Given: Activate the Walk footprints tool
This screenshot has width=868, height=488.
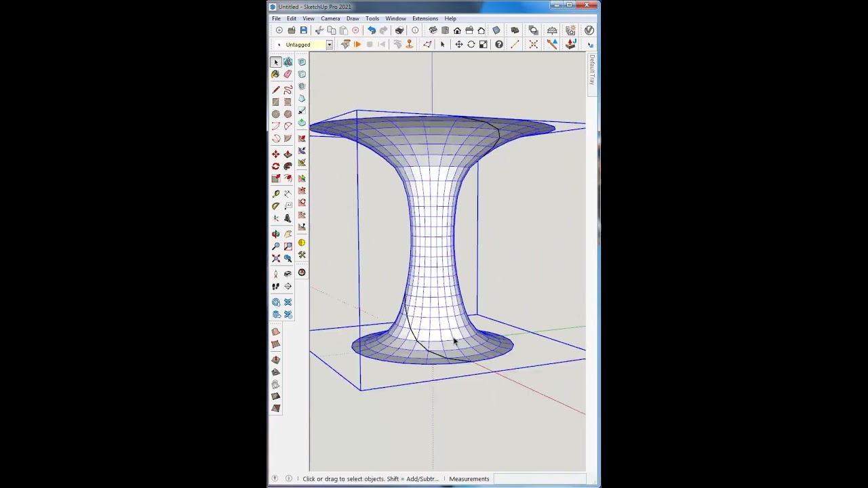Looking at the screenshot, I should tap(276, 286).
